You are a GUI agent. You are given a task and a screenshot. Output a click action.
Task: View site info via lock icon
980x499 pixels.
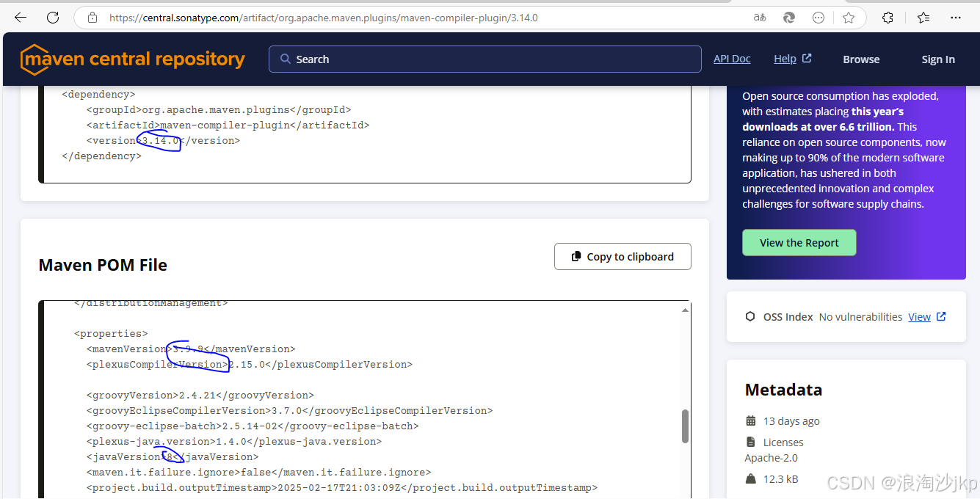click(x=92, y=18)
